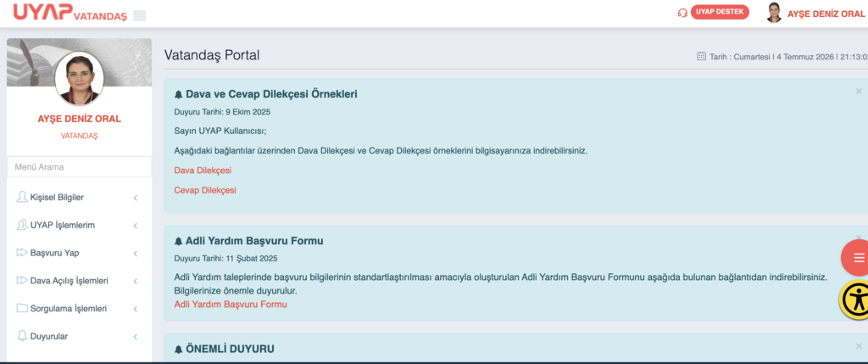Click the UYAP Vatandaş logo
This screenshot has width=868, height=364.
[70, 12]
